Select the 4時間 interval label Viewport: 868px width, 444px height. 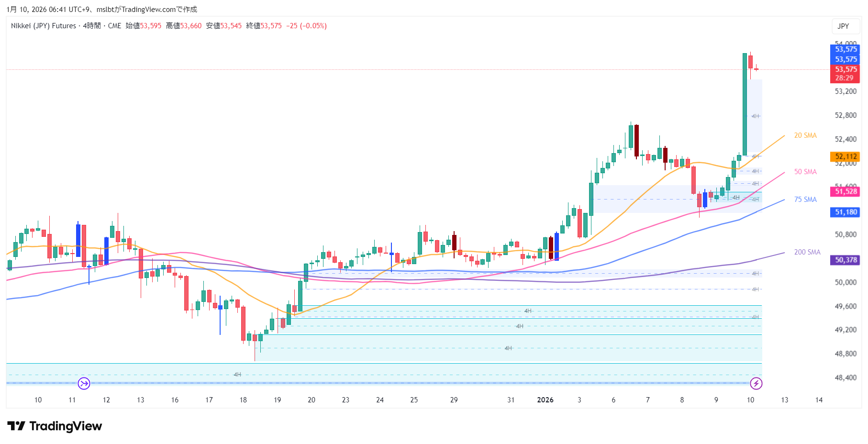92,26
